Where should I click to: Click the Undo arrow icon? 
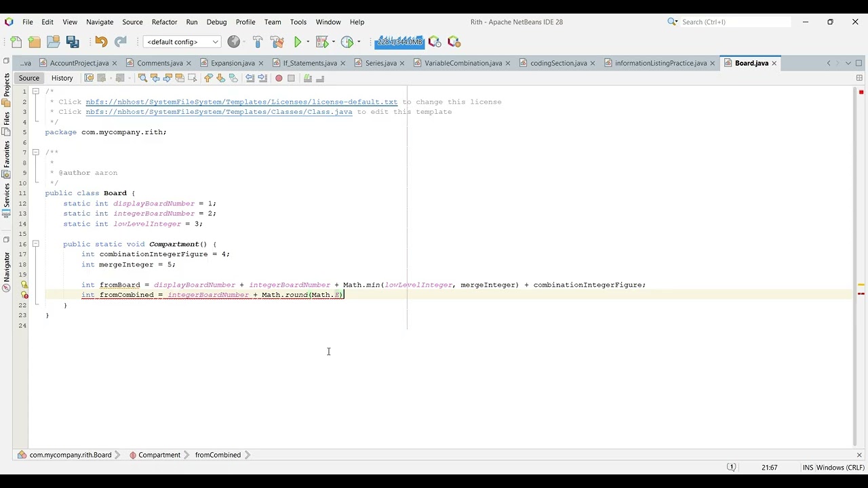101,42
